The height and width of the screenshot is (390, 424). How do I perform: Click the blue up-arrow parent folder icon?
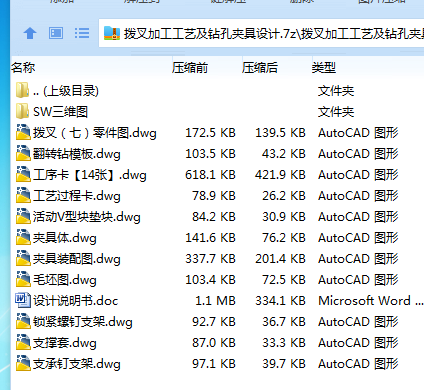coord(30,33)
